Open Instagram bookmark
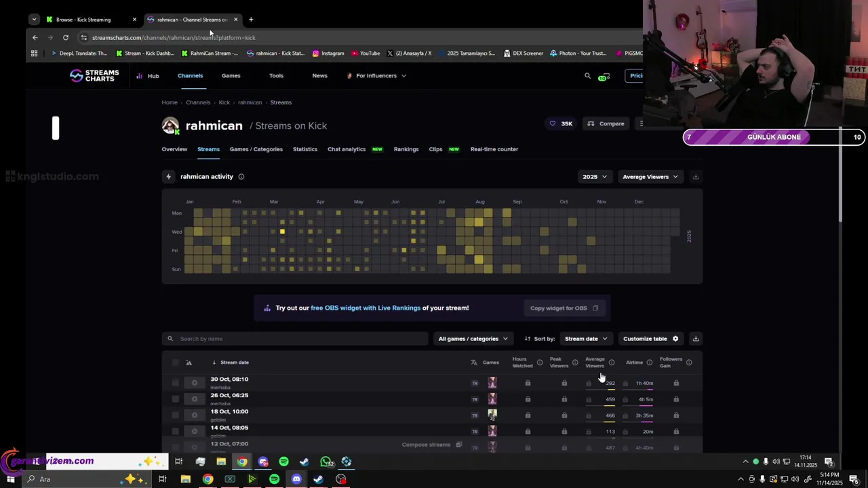The width and height of the screenshot is (868, 488). 328,54
